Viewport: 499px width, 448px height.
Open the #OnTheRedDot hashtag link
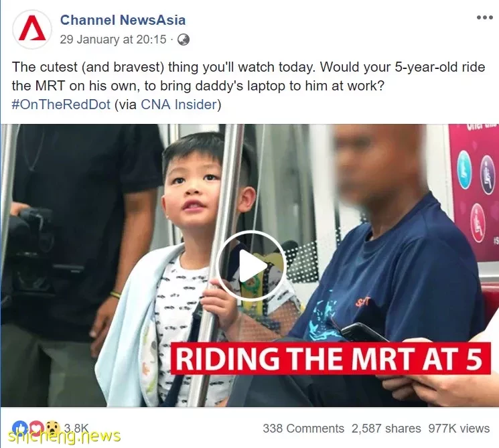[61, 104]
